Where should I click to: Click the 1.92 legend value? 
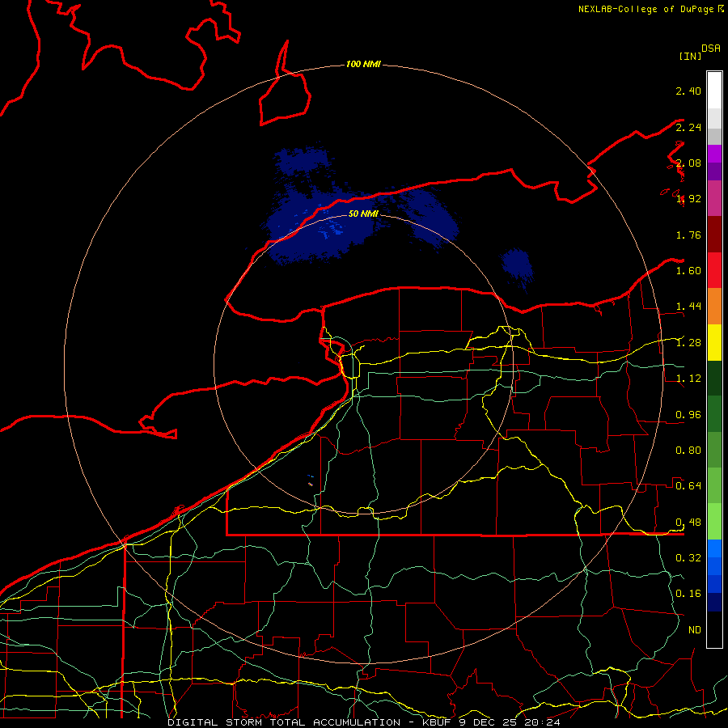[688, 199]
